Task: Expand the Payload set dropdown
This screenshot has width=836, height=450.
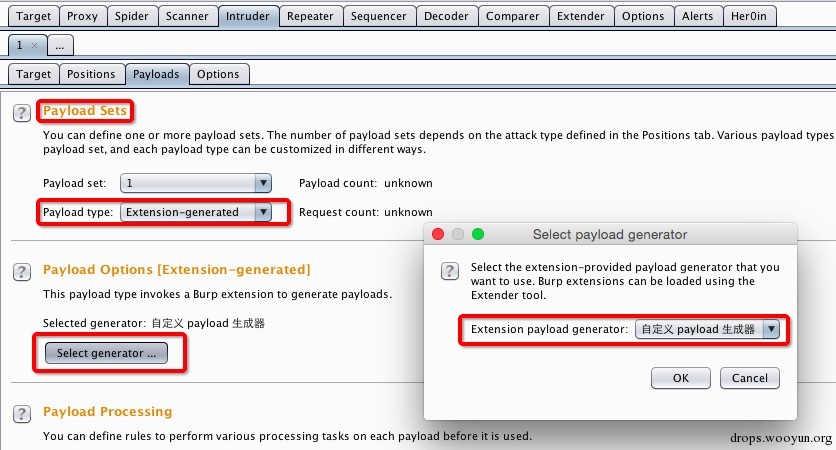Action: (x=263, y=183)
